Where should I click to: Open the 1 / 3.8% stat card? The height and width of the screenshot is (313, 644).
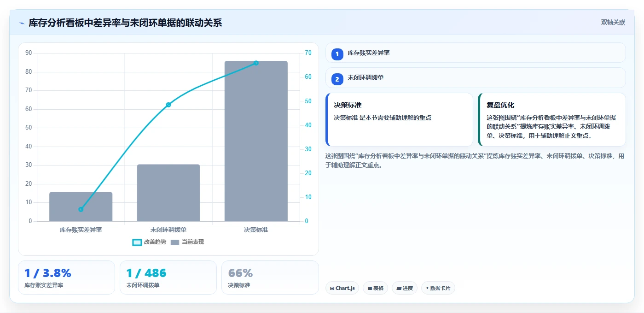click(x=66, y=278)
